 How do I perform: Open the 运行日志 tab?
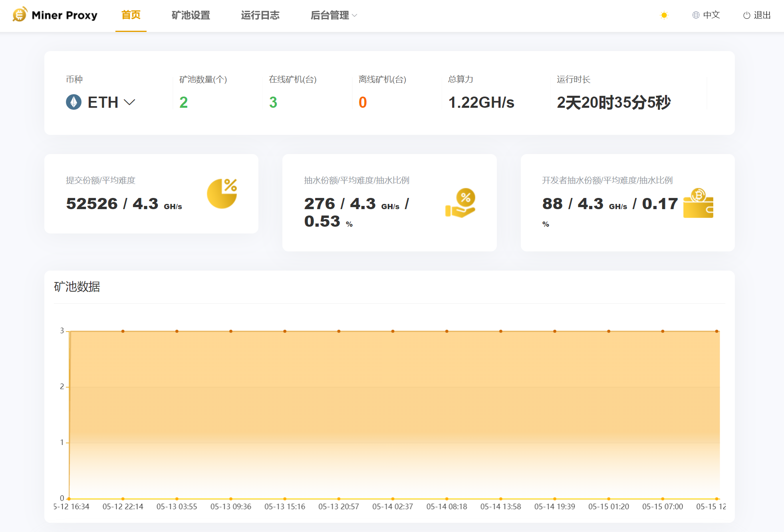click(x=260, y=15)
